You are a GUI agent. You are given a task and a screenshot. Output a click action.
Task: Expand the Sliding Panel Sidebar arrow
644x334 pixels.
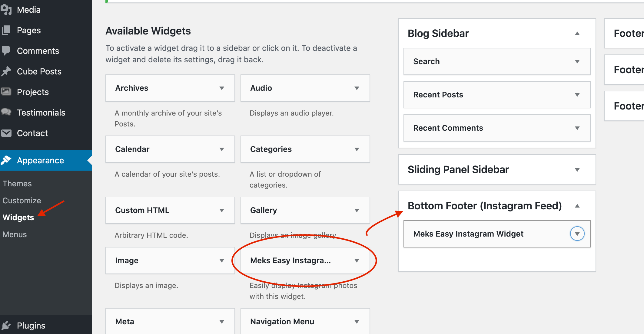tap(577, 170)
